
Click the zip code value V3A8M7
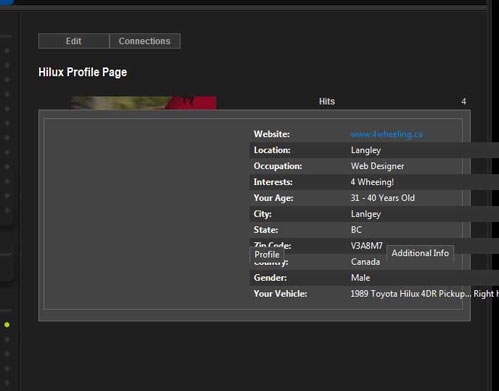pos(367,246)
